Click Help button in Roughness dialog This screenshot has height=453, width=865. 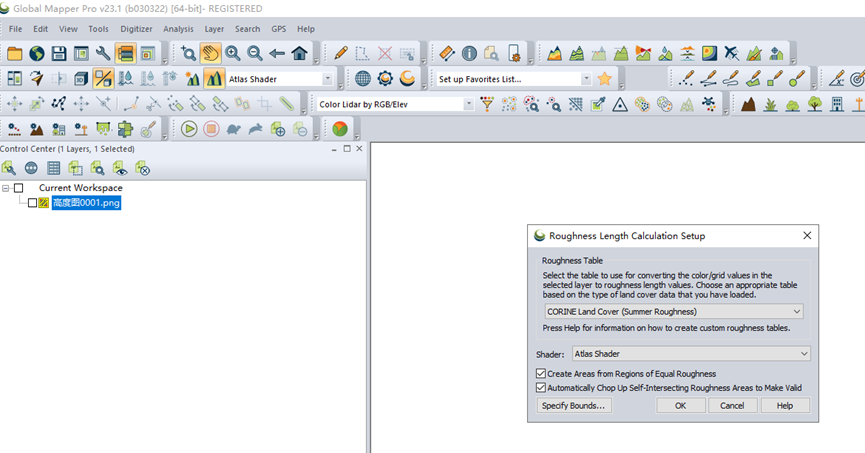point(785,406)
